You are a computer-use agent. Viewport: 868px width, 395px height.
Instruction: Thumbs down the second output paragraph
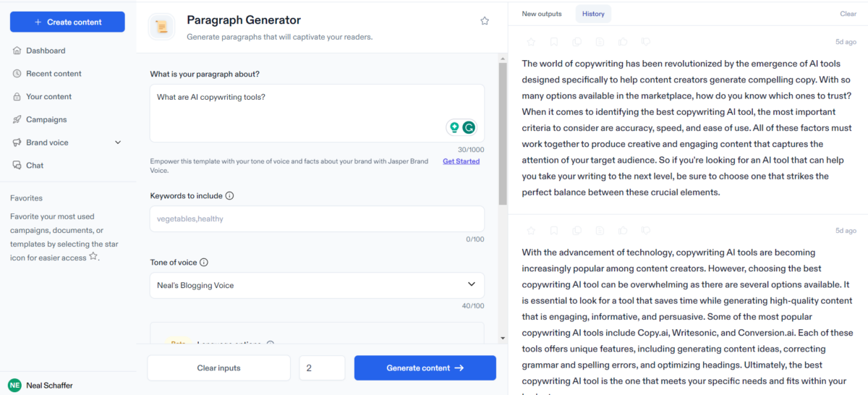646,231
